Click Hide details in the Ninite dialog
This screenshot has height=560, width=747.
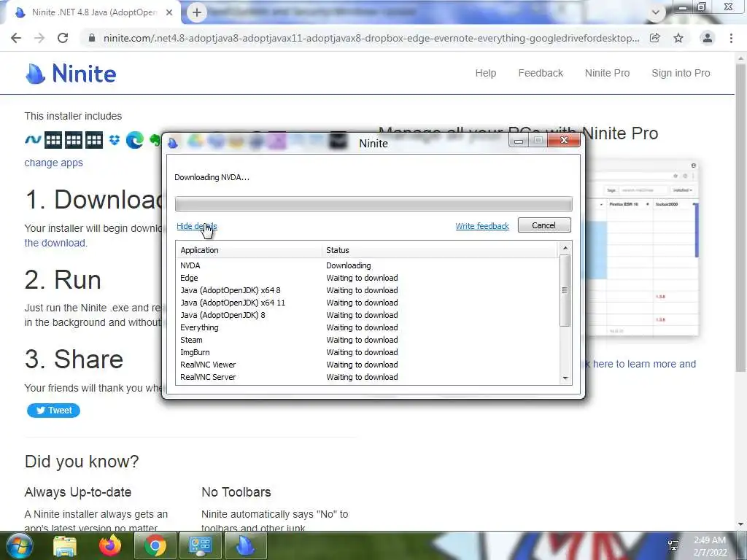[197, 226]
